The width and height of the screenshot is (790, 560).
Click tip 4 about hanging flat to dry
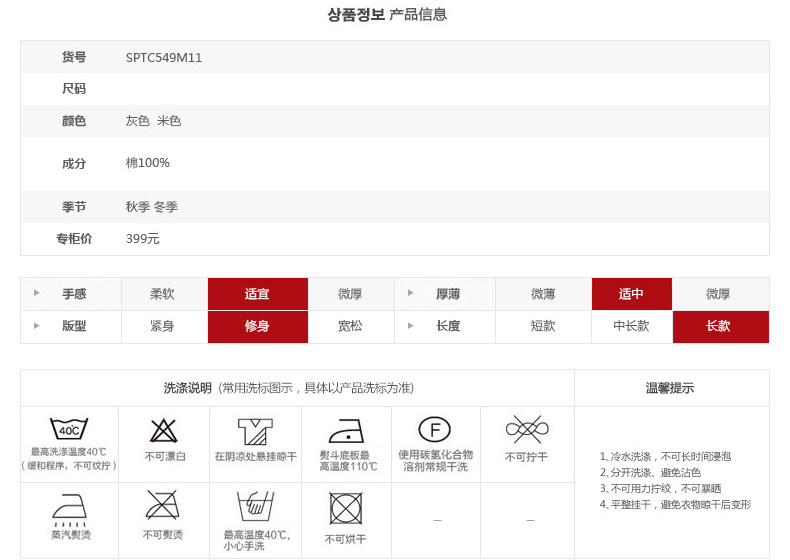pos(675,505)
